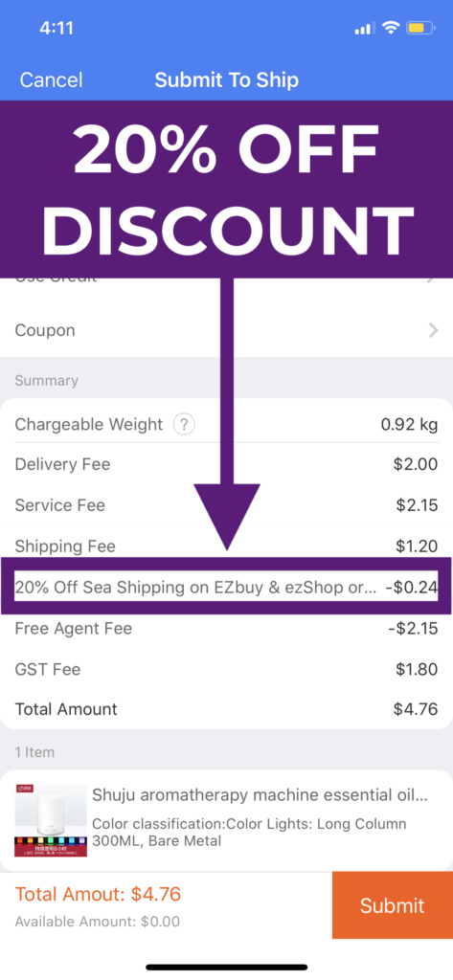The width and height of the screenshot is (453, 980).
Task: Open the Coupon row
Action: click(226, 330)
